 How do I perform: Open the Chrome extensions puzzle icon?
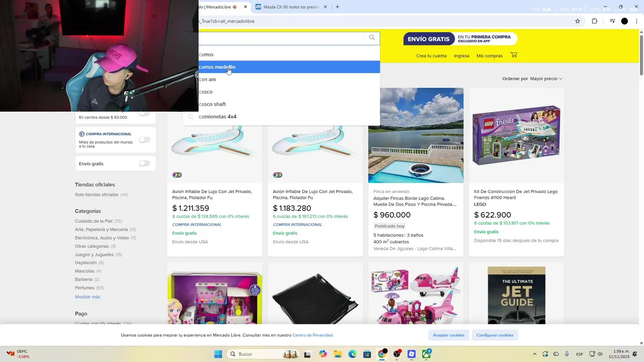click(594, 21)
